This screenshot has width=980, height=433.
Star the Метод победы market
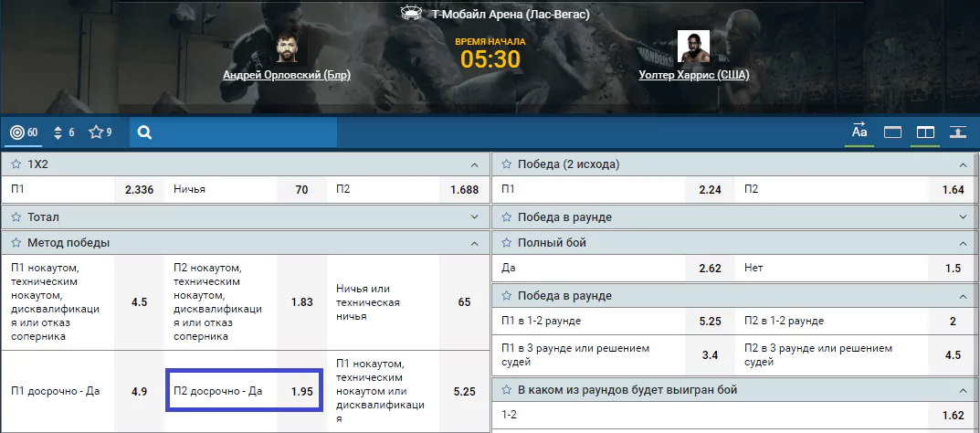[x=16, y=243]
